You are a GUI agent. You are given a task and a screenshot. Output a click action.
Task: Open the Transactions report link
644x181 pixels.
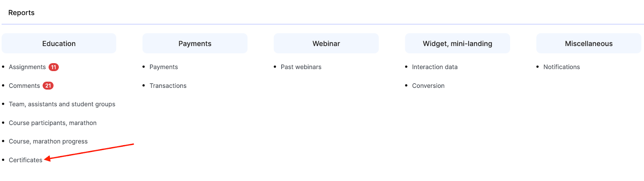tap(168, 86)
